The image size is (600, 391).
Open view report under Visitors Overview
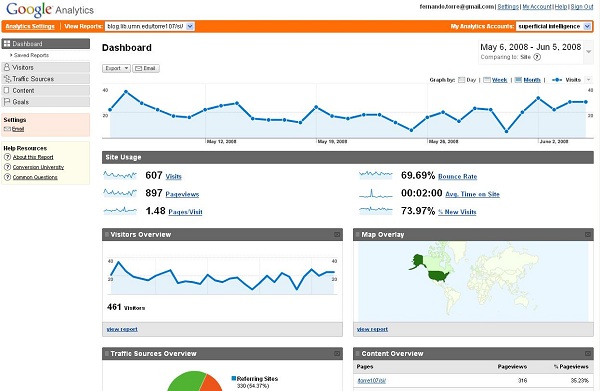[x=122, y=329]
